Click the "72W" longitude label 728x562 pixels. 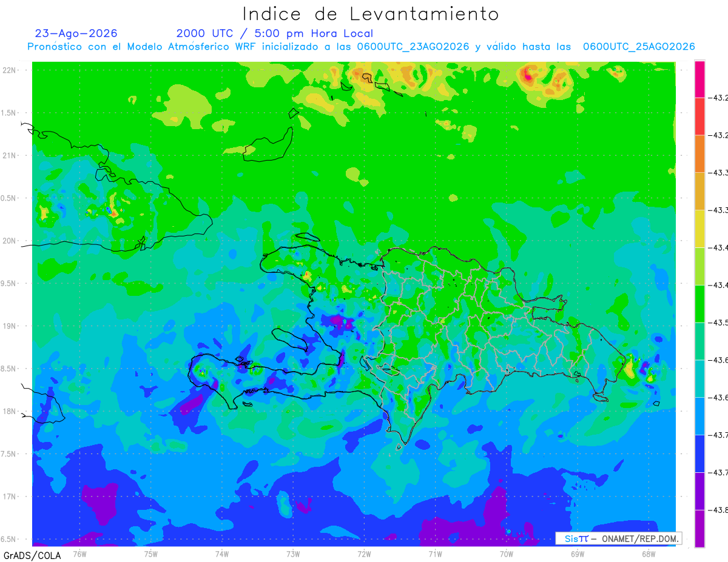(364, 554)
